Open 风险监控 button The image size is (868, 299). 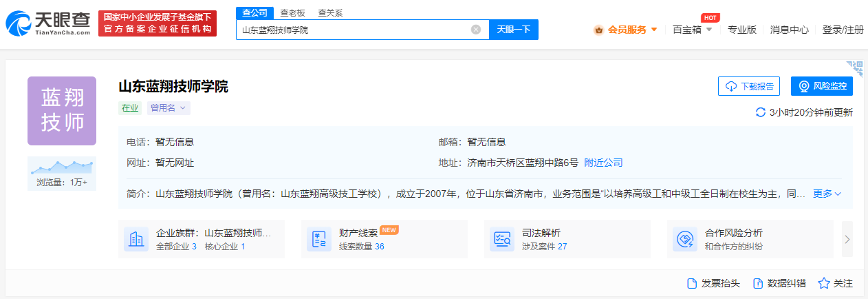(822, 86)
